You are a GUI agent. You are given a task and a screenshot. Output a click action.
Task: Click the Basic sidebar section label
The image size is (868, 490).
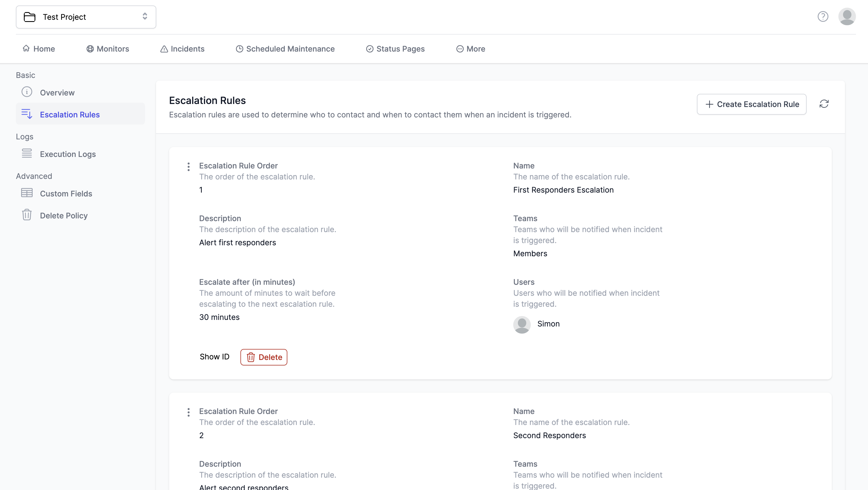click(x=25, y=75)
